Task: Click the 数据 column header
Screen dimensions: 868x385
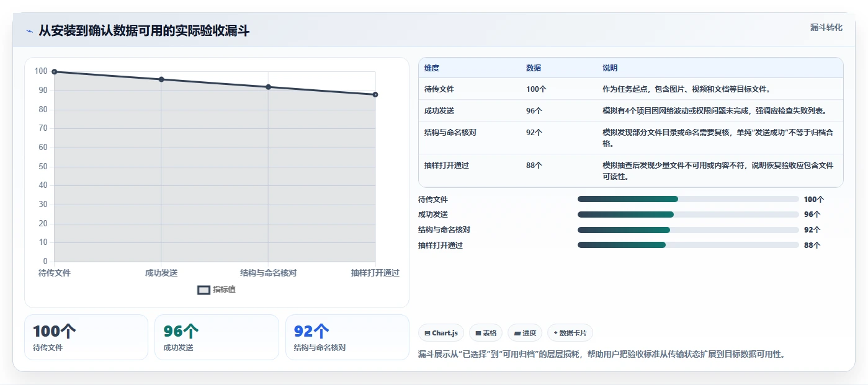Action: (534, 68)
